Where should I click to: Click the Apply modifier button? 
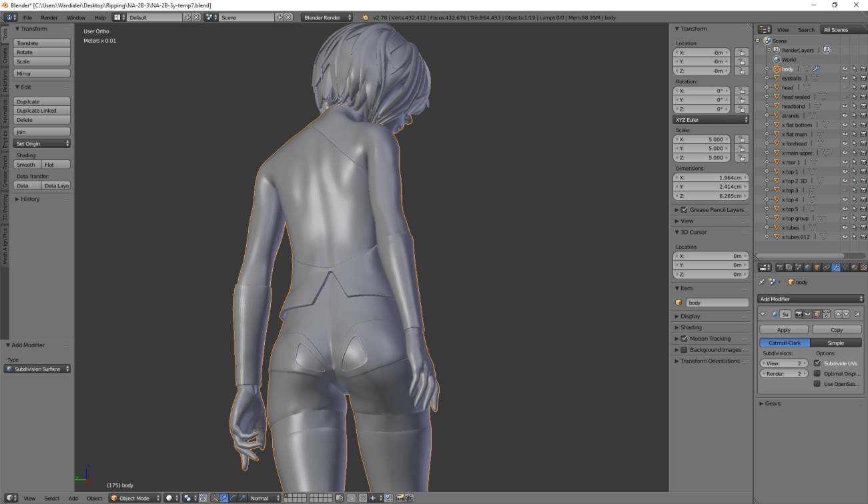[x=784, y=329]
